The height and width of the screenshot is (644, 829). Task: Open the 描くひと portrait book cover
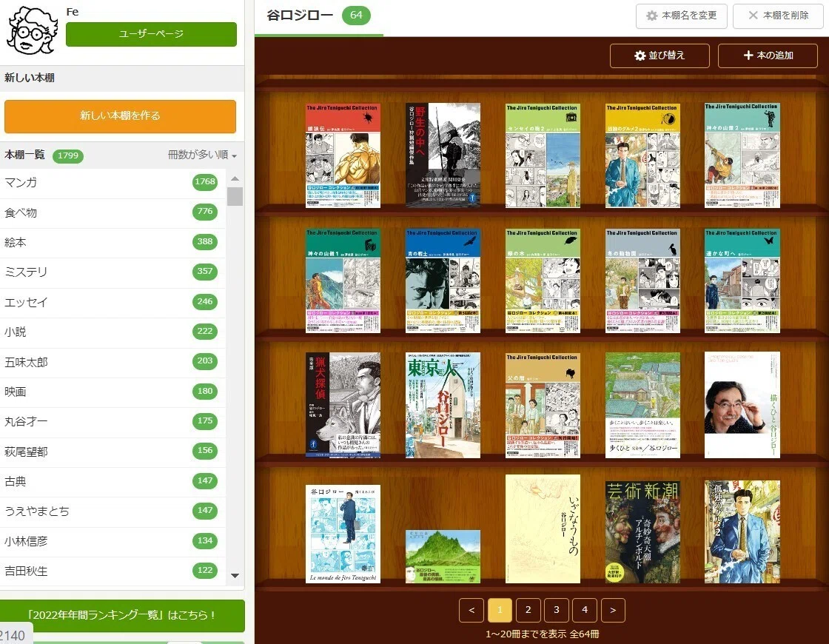click(x=742, y=405)
